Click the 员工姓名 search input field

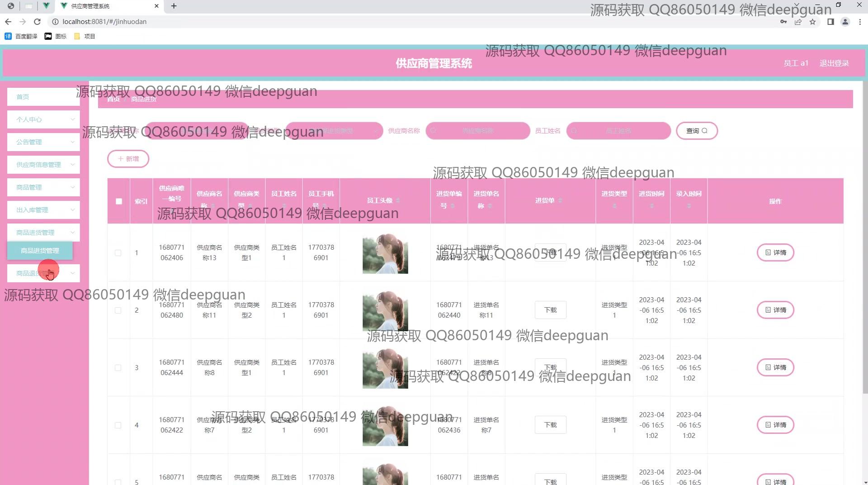(x=618, y=131)
